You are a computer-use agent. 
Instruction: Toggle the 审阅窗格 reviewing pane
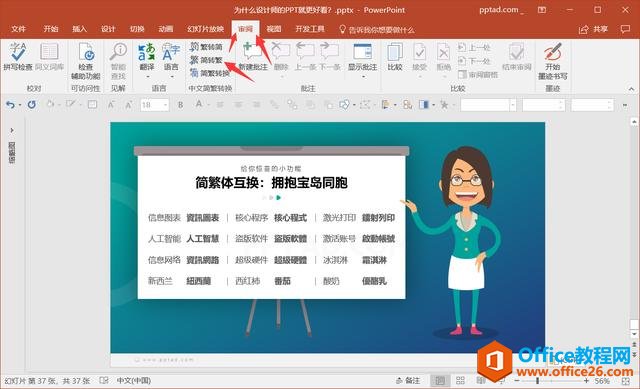point(478,74)
